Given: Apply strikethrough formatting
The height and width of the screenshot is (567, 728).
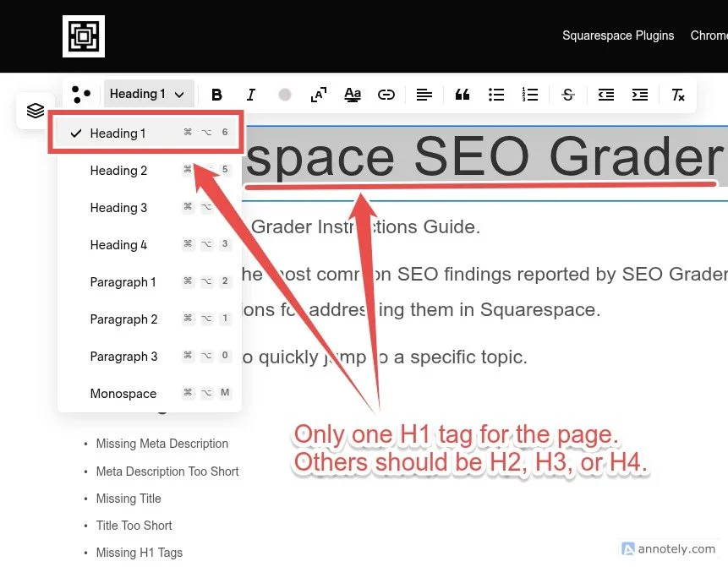Looking at the screenshot, I should click(x=568, y=95).
